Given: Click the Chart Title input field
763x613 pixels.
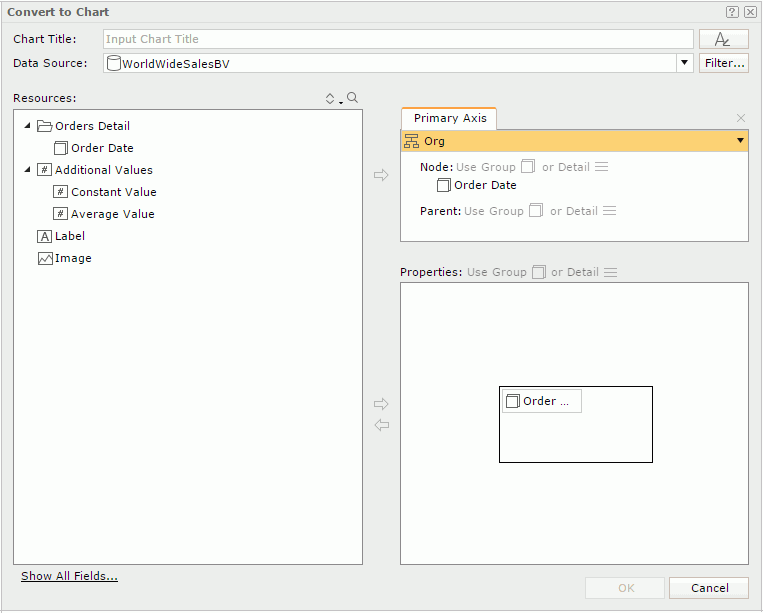Looking at the screenshot, I should [398, 39].
